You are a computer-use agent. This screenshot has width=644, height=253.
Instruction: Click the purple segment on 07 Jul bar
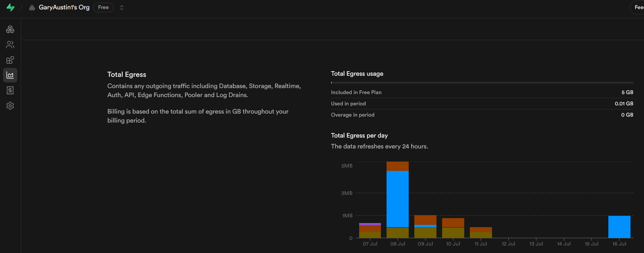pos(370,224)
